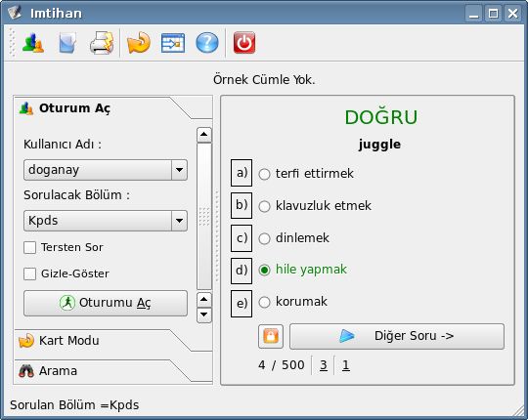Click the Kullanıcı Adı : label
This screenshot has width=528, height=420.
(x=63, y=145)
